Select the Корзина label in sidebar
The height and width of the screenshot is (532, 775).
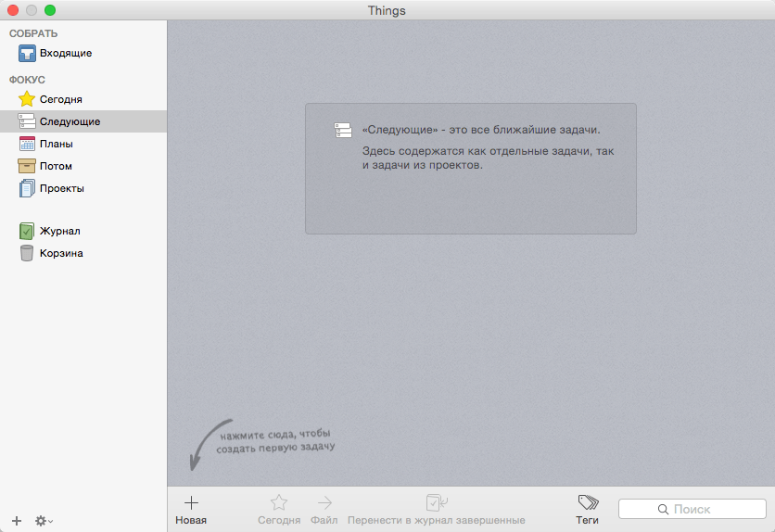coord(61,253)
